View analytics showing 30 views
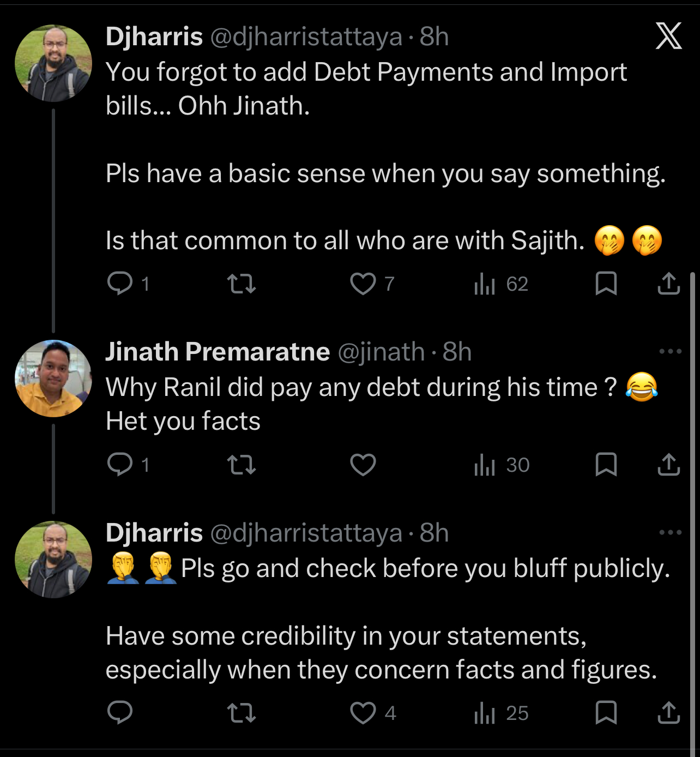700x757 pixels. pyautogui.click(x=502, y=465)
